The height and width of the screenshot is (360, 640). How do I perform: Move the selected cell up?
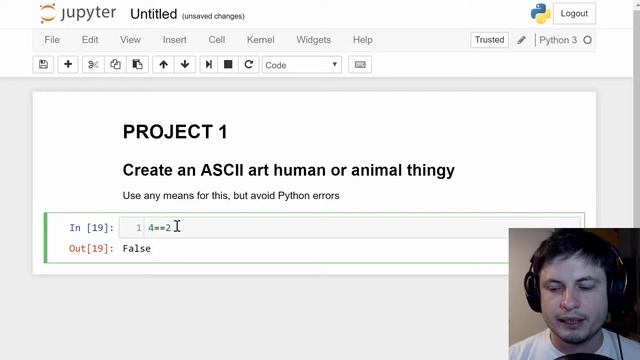coord(163,64)
